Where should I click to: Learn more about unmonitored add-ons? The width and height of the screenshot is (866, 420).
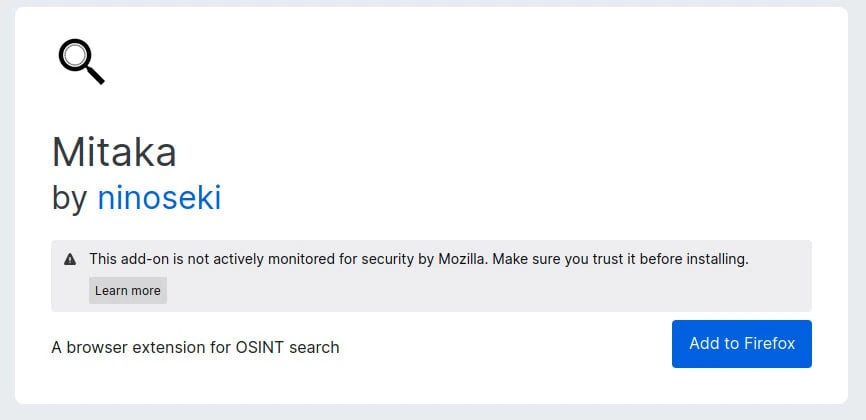click(x=127, y=290)
